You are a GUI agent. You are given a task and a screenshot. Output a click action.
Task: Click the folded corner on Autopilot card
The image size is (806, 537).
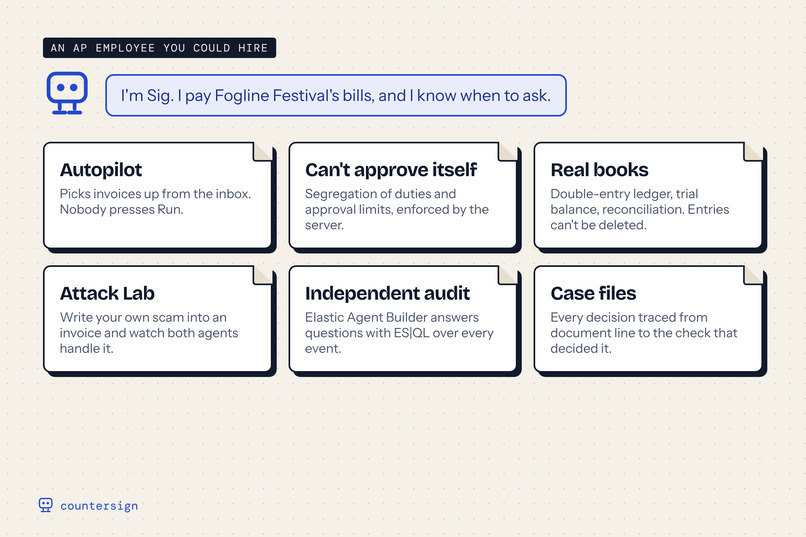262,152
